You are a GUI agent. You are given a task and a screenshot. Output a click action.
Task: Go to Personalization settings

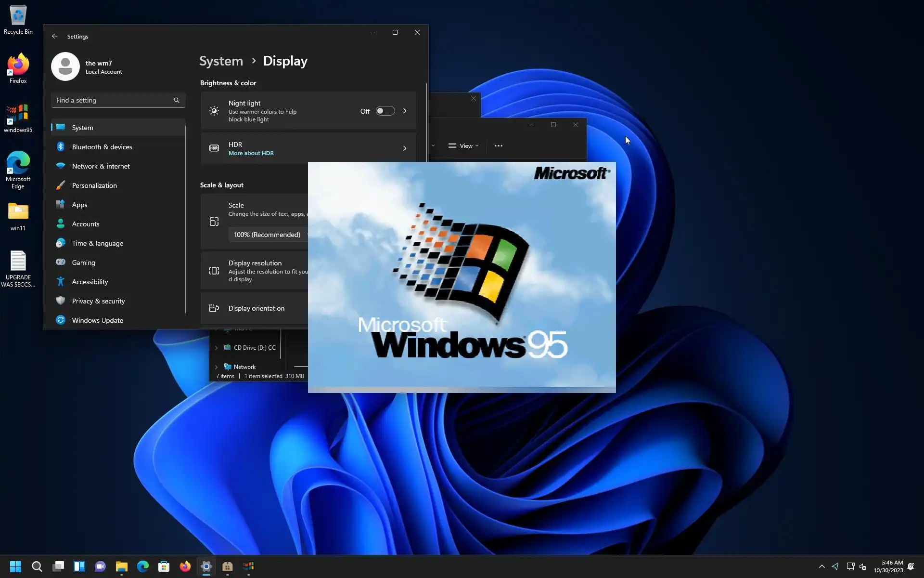[94, 185]
